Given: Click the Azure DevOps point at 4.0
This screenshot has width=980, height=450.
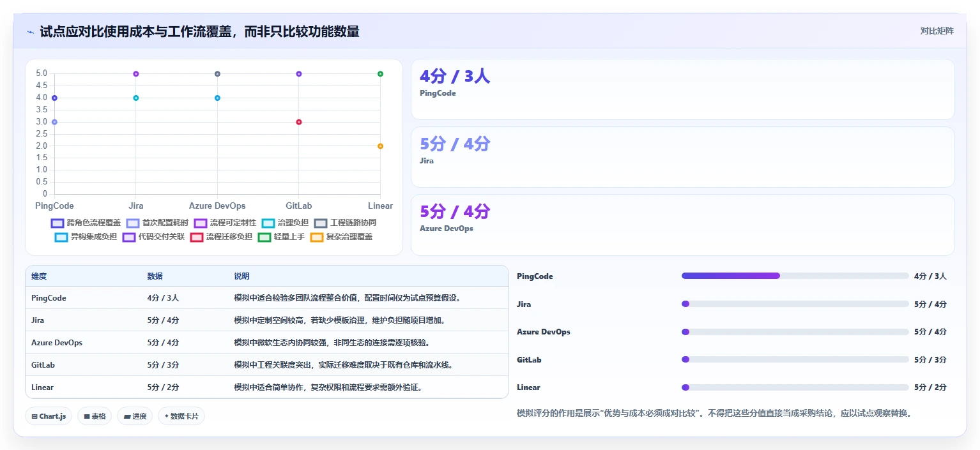Looking at the screenshot, I should coord(217,98).
